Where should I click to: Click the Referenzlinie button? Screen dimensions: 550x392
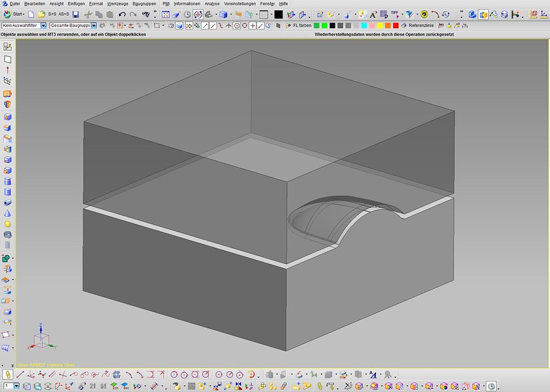418,25
